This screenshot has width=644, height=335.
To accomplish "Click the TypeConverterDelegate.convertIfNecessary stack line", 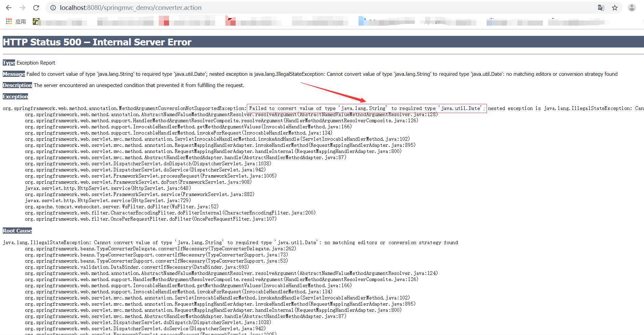I will click(160, 249).
